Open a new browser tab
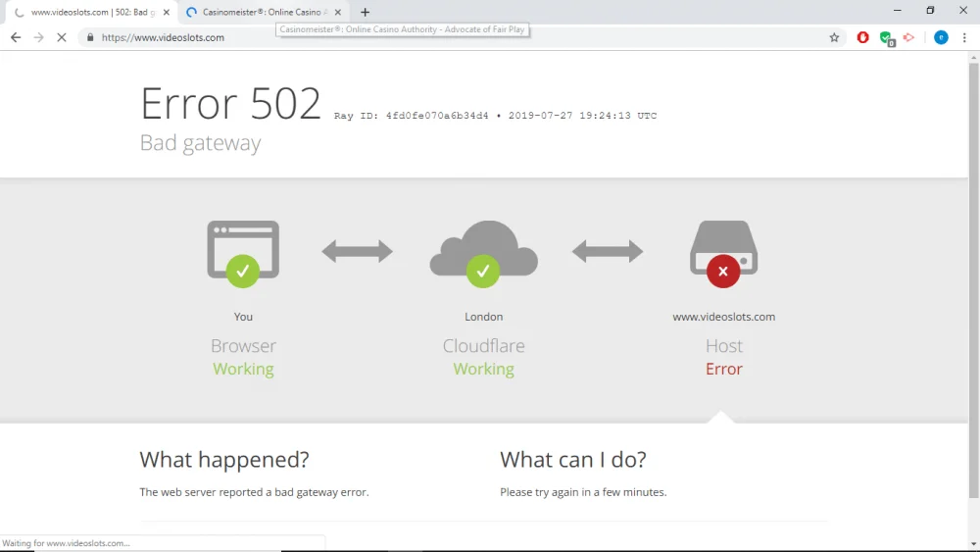 point(365,12)
